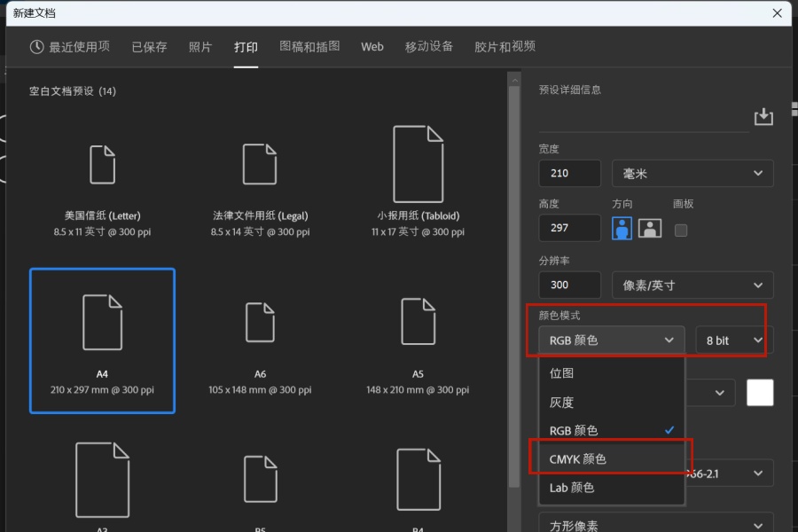This screenshot has width=798, height=532.
Task: Click the 宽度 width input field showing 210
Action: coord(569,173)
